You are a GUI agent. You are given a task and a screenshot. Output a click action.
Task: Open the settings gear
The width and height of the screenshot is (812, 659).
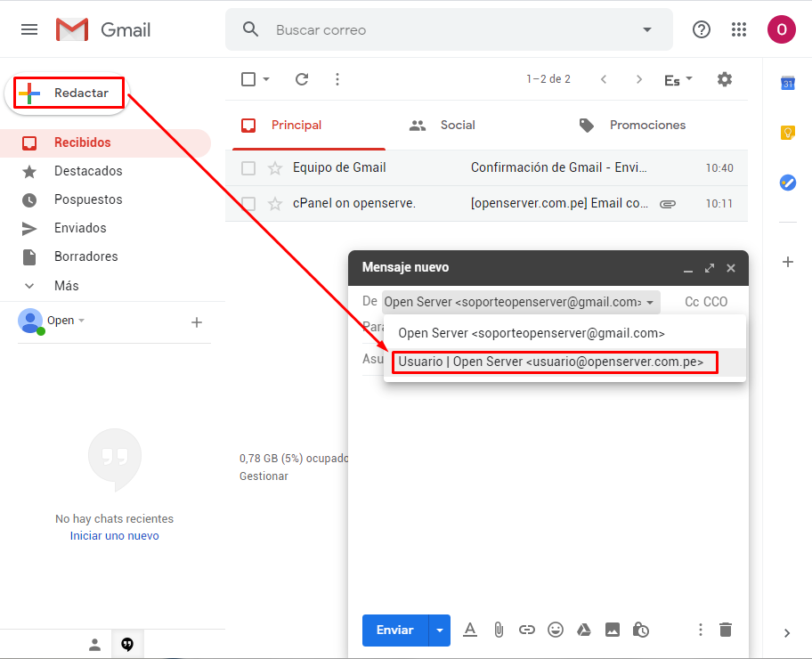(725, 79)
